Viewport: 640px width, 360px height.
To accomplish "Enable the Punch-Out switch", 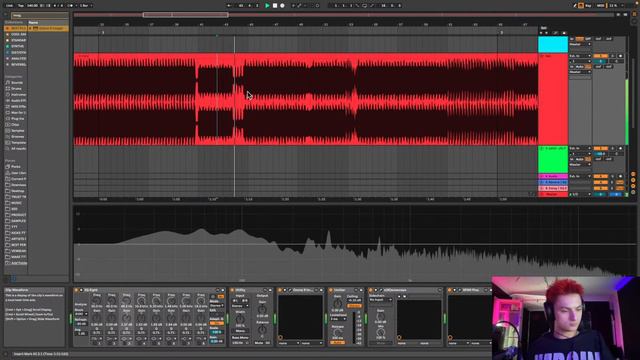I will point(372,6).
